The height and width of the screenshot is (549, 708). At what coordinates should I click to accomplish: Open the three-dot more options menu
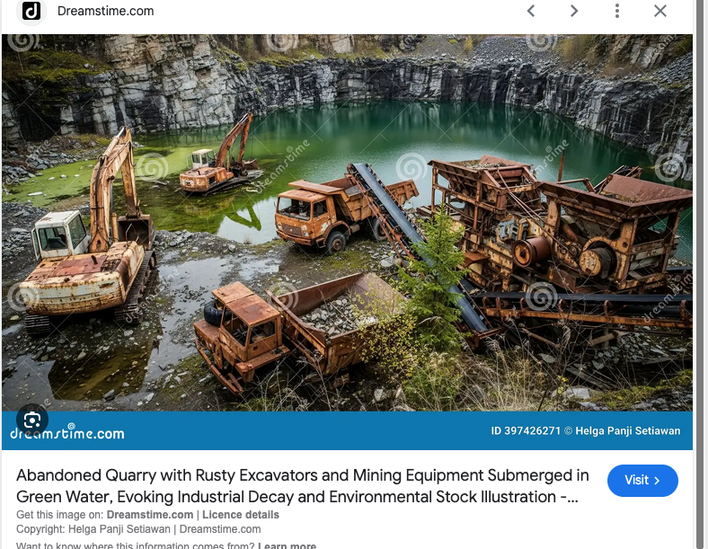tap(617, 11)
